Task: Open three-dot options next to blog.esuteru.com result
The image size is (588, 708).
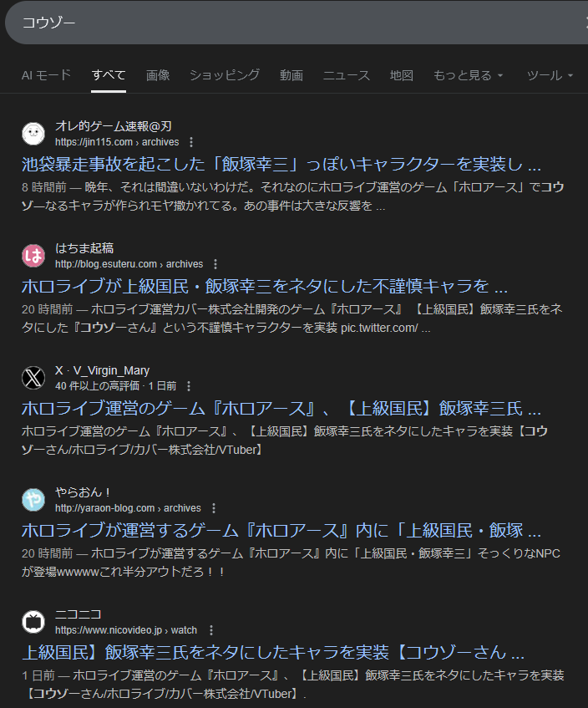Action: tap(215, 264)
